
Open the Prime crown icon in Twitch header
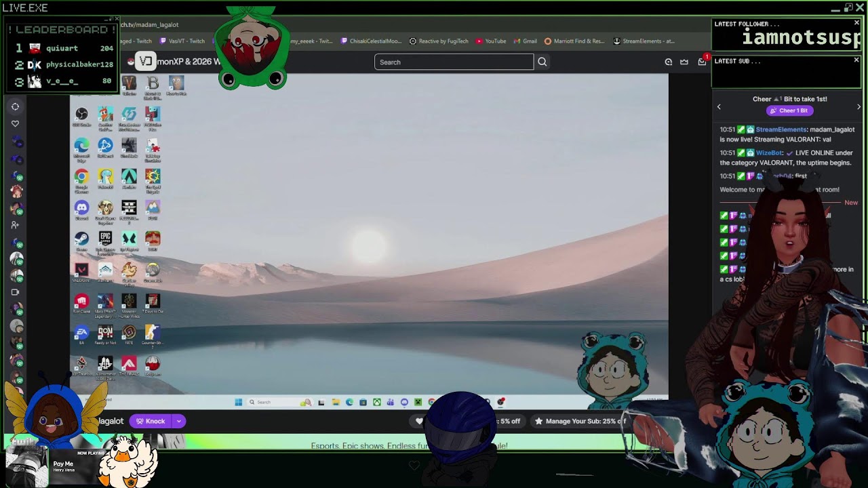coord(684,62)
